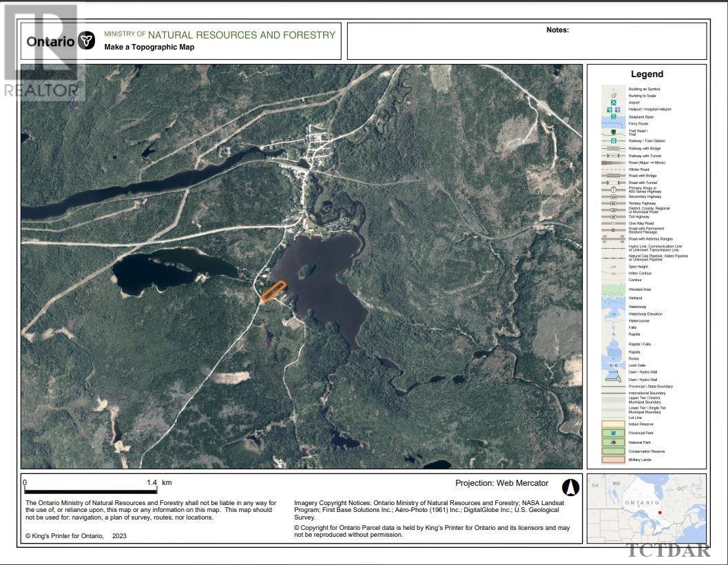Screen dimensions: 728x565
Task: Click the Airport symbol in the legend
Action: [x=613, y=103]
